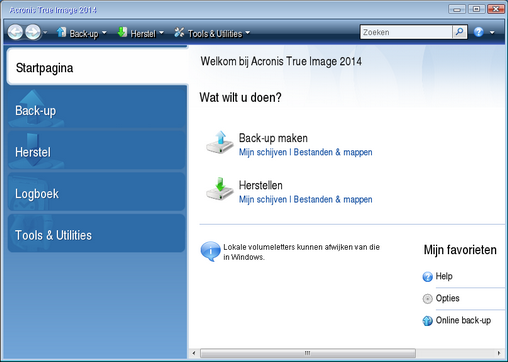Select the Startpagina sidebar tab
Screen dimensions: 508x362
point(97,66)
